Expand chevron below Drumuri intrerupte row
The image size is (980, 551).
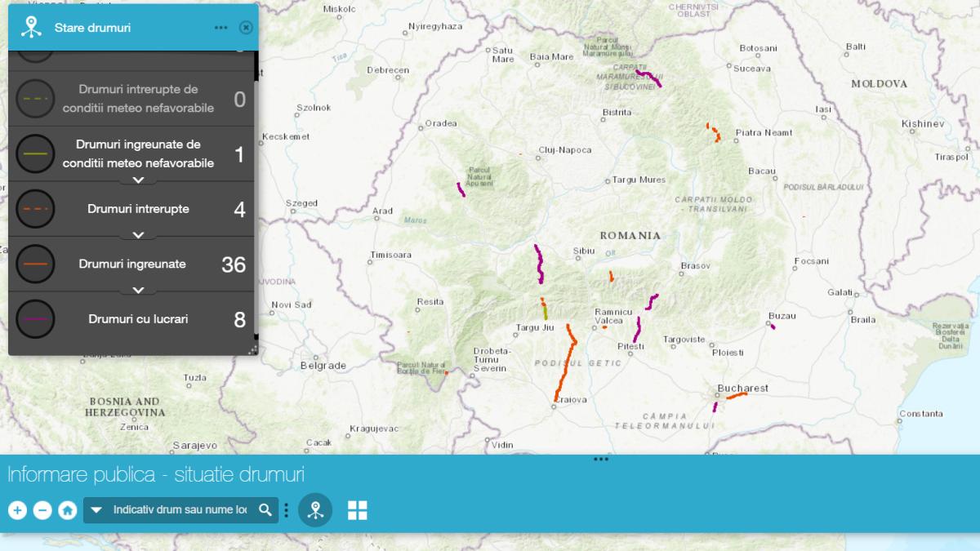(138, 235)
